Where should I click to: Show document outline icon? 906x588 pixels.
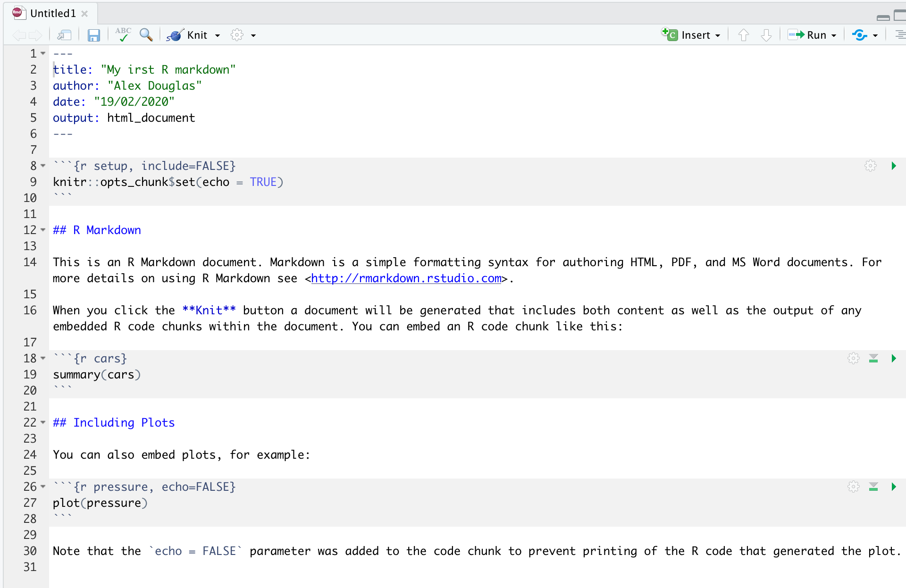tap(900, 34)
